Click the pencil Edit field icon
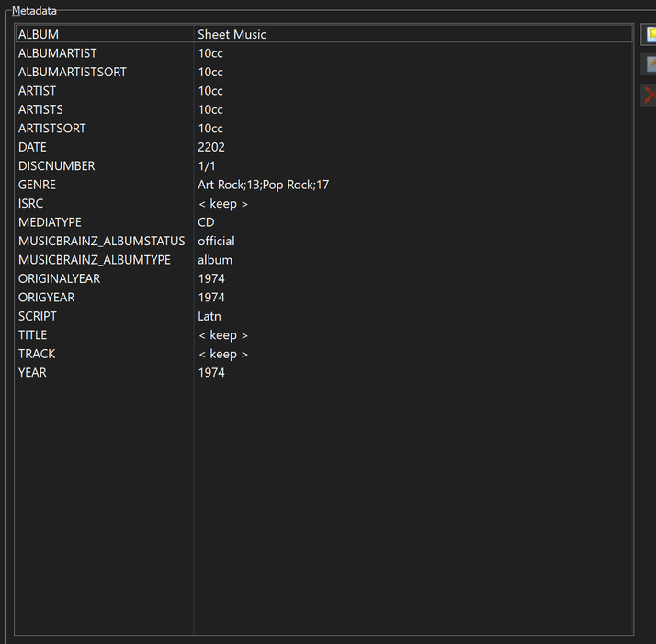 point(650,65)
